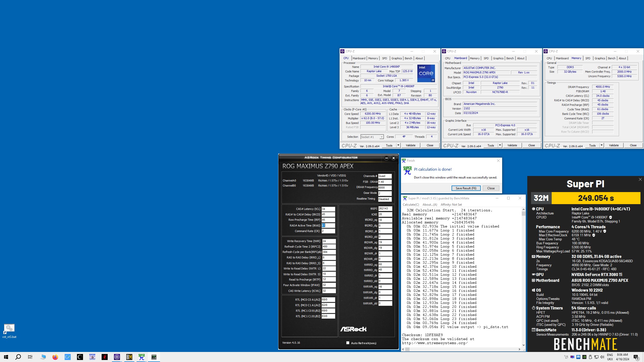Click vertical scrollbar thumb in Super PI log
Image resolution: width=644 pixels, height=362 pixels.
(x=524, y=213)
